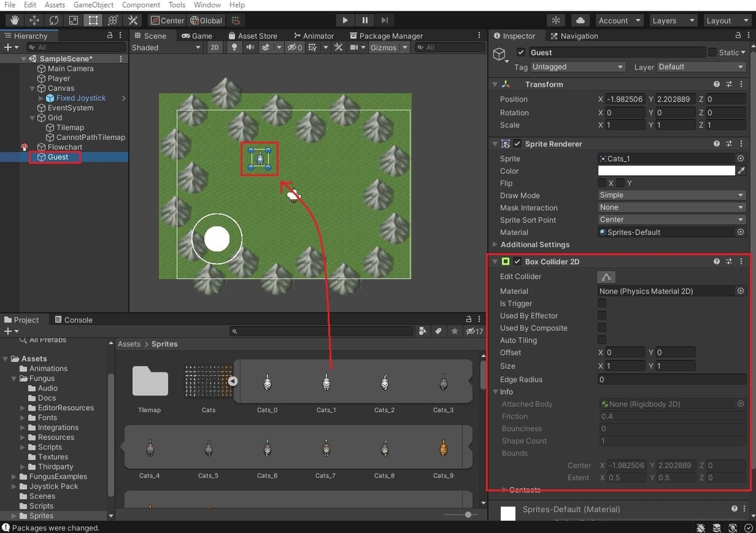Toggle pivot Center handle position
The height and width of the screenshot is (533, 756).
[167, 20]
